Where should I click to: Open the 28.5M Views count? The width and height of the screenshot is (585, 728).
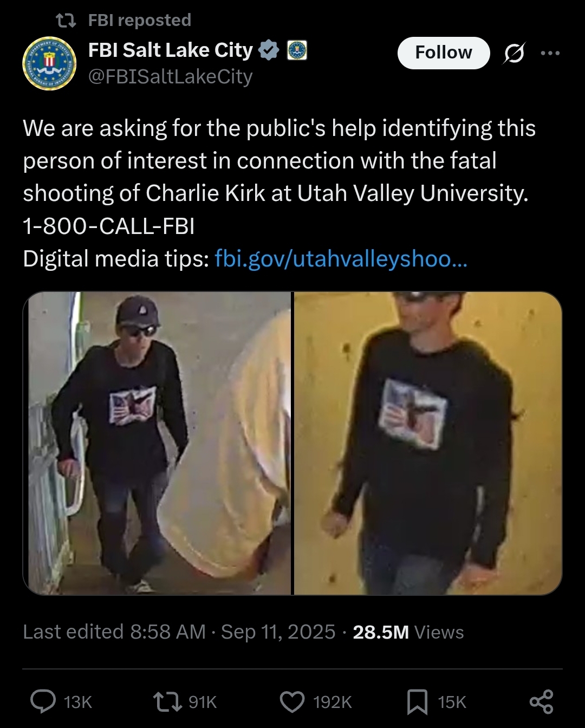click(x=408, y=632)
